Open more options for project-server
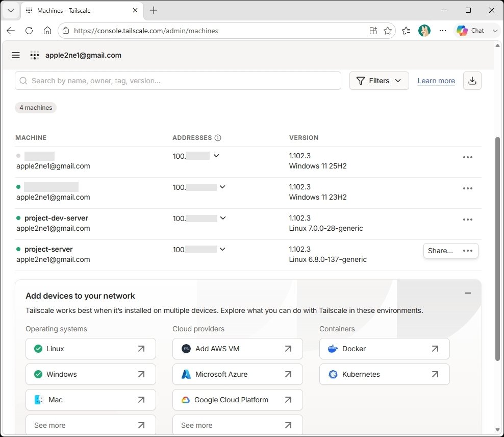The height and width of the screenshot is (437, 504). coord(467,251)
